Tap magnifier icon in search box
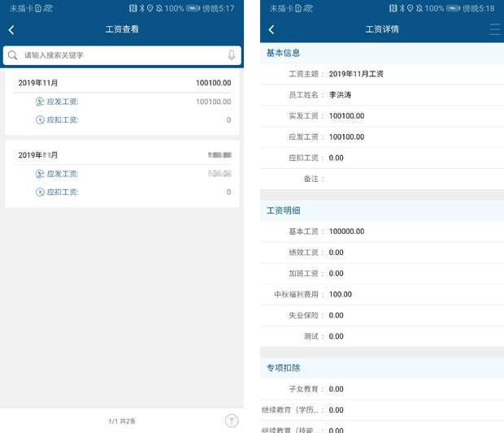Viewport: 504px width, 433px height. [x=13, y=55]
